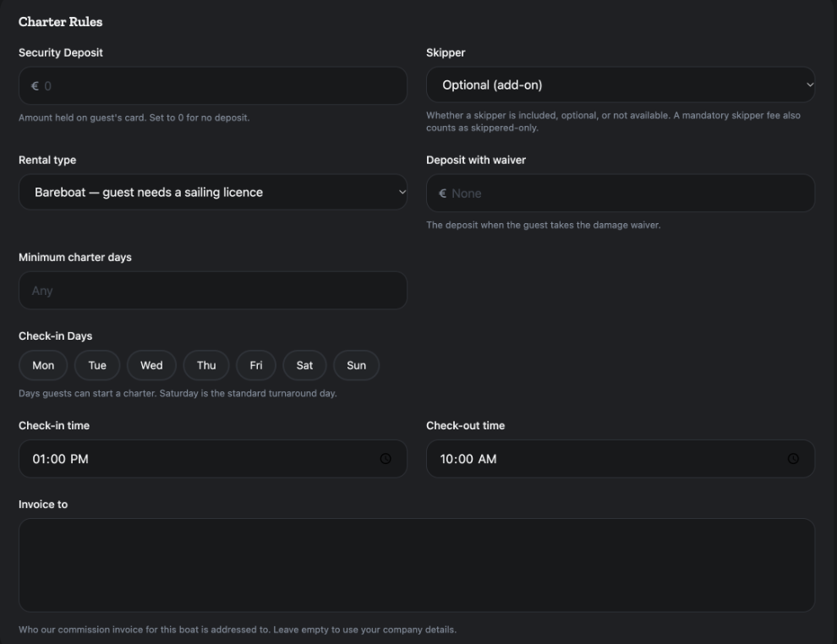The image size is (837, 644).
Task: Select the Invoice to label
Action: pos(43,505)
